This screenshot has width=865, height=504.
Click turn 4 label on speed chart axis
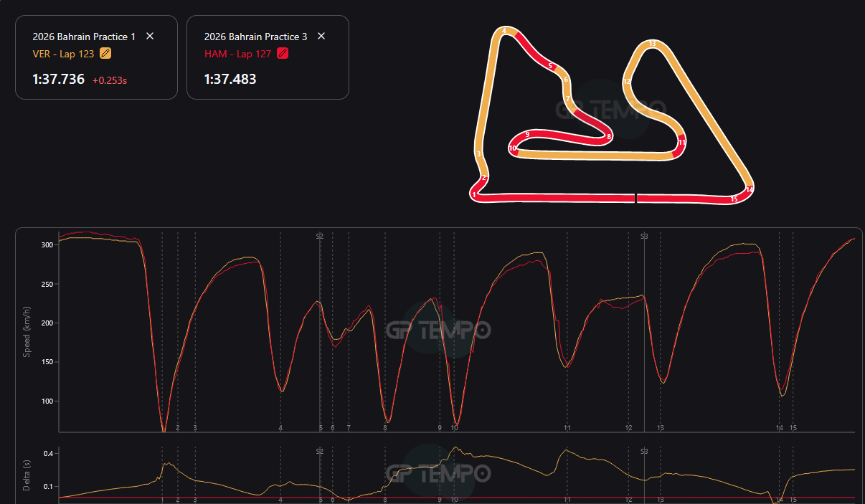[280, 428]
